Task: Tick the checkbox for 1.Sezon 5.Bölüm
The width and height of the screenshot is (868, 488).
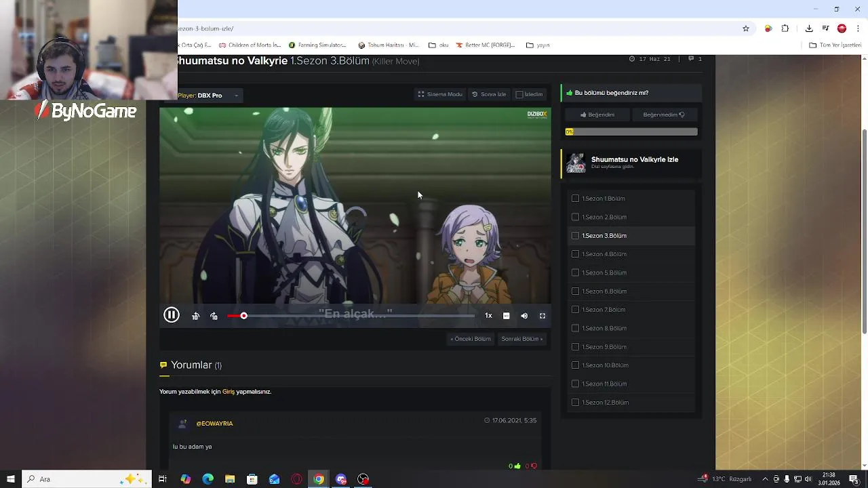Action: pyautogui.click(x=575, y=272)
